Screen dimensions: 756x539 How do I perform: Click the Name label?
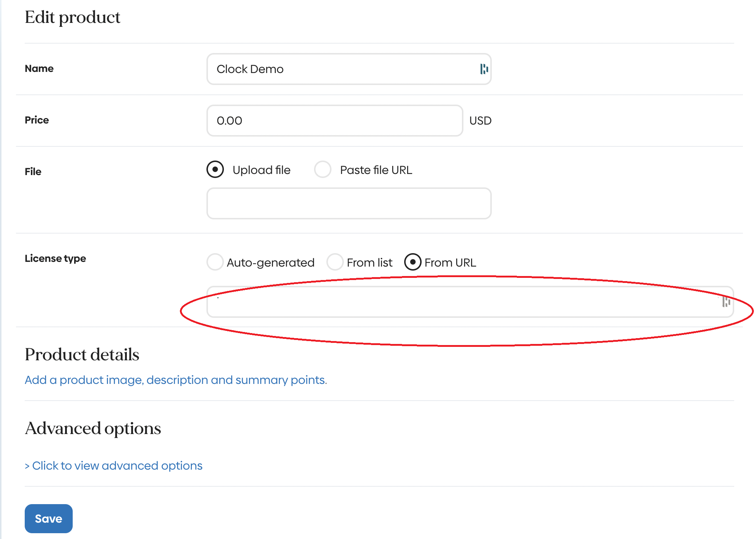(39, 69)
